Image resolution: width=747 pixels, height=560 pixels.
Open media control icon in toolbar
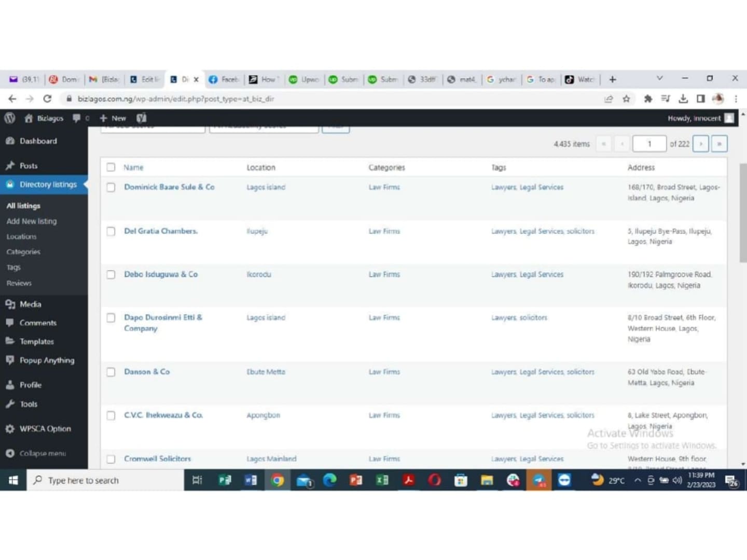pos(666,99)
